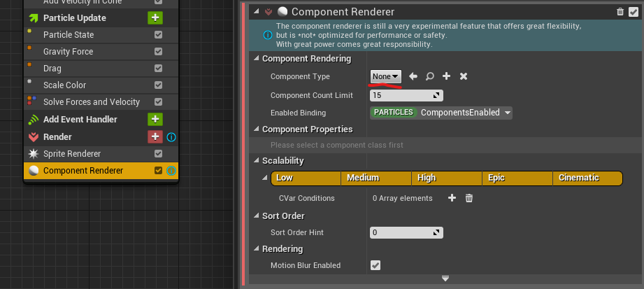
Task: Select the Component Renderer stack item
Action: click(x=101, y=171)
